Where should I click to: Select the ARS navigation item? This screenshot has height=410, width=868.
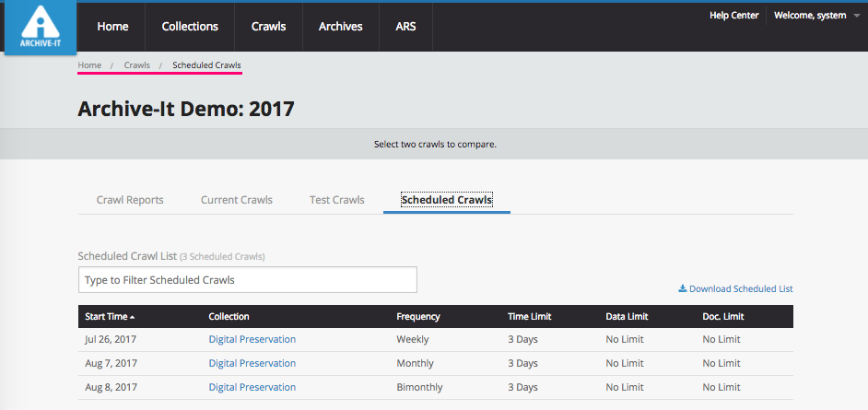[x=405, y=27]
